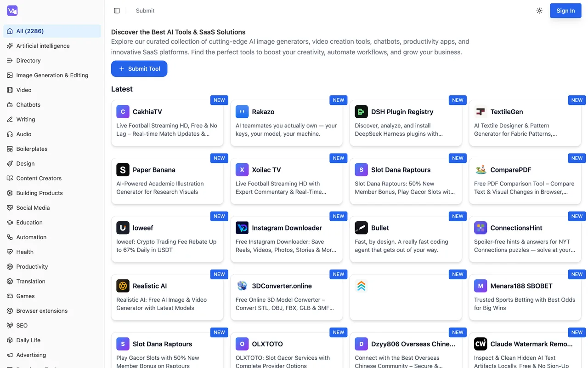Open the Chatbots category
Screen dimensions: 588x368
[52, 104]
